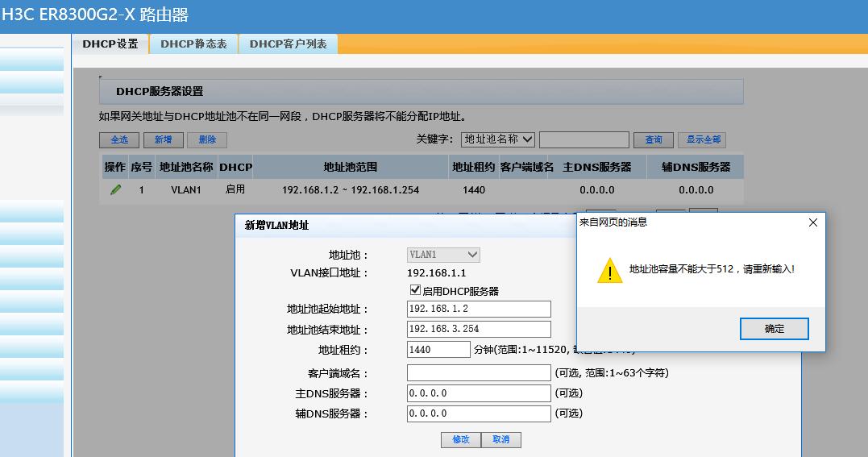Click the H3C ER8300G2-X 路由器 title
Viewport: 868px width, 457px height.
tap(95, 15)
